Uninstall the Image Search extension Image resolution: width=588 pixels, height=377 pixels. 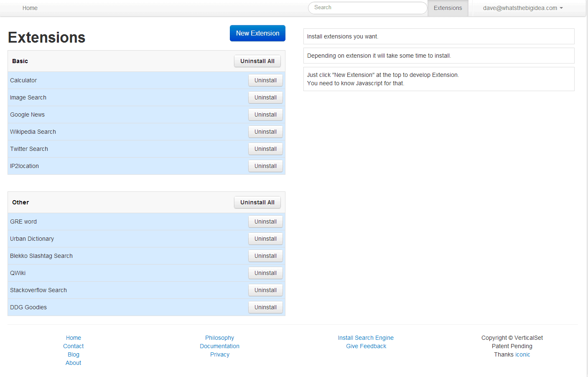tap(265, 97)
